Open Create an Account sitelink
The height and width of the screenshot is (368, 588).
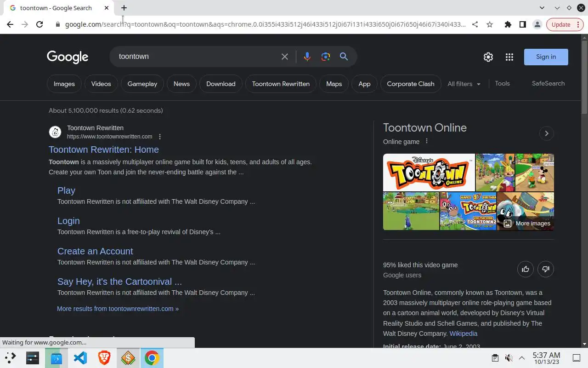(95, 251)
